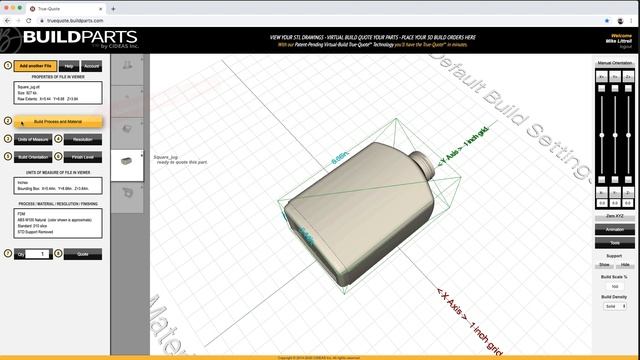Click the browser back arrow
Viewport: 640px width, 360px height.
(x=7, y=20)
